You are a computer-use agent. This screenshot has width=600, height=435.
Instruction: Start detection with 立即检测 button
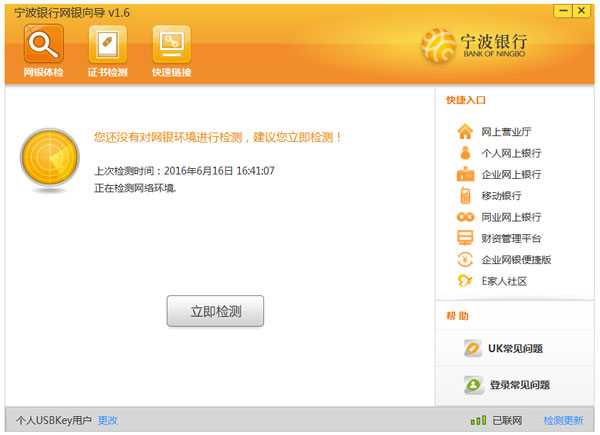point(215,311)
